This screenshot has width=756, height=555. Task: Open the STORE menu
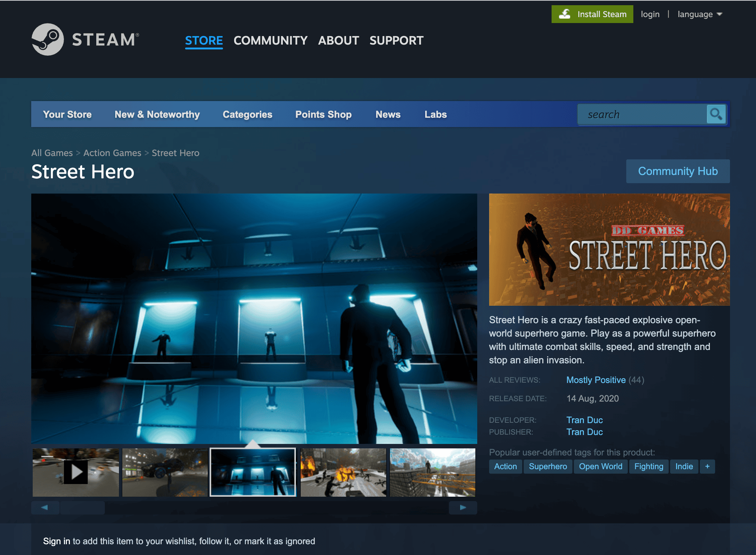click(x=204, y=40)
